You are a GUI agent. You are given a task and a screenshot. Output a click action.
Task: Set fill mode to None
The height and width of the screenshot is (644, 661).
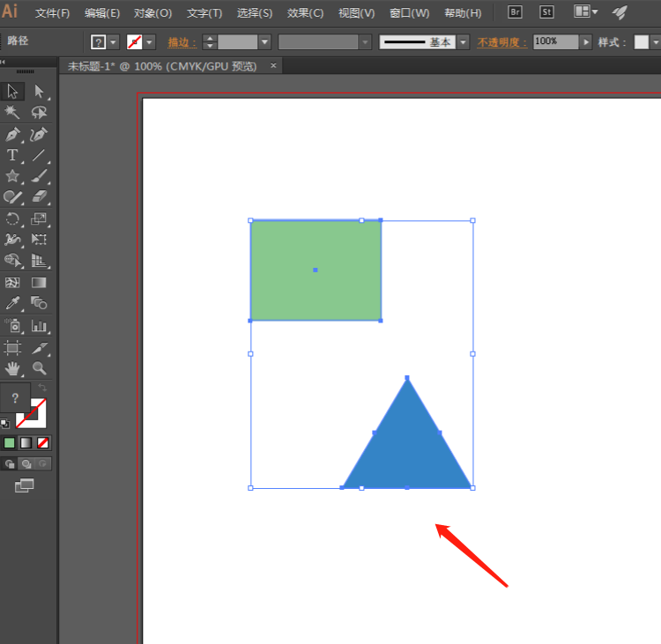click(x=42, y=442)
